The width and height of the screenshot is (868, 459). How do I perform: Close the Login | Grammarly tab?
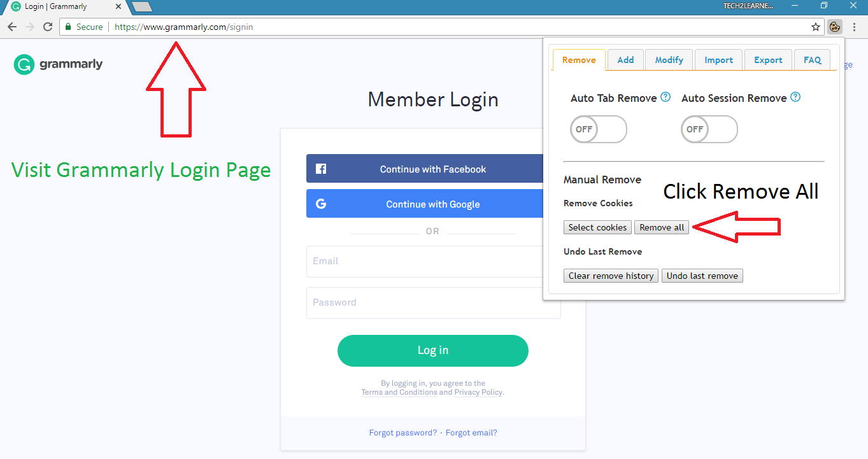[118, 6]
